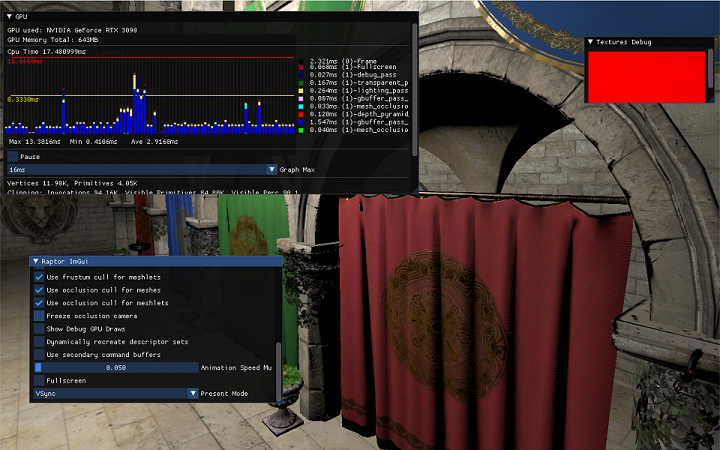The height and width of the screenshot is (450, 720).
Task: Click the Textures Debug title bar
Action: [649, 42]
